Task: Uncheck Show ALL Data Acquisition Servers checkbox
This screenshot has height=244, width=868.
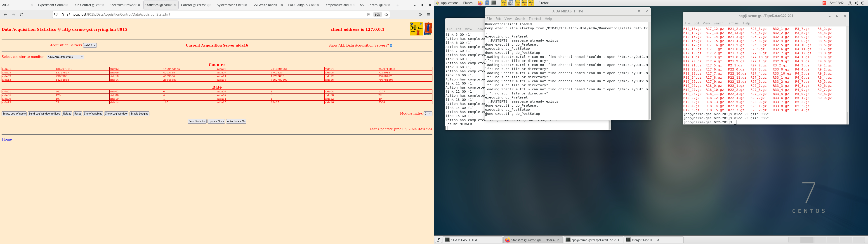Action: pos(391,45)
